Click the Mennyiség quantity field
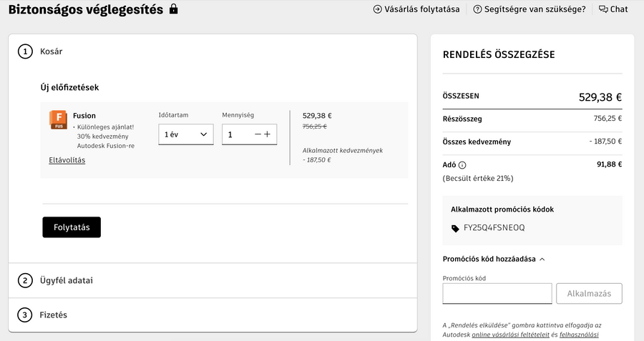644x341 pixels. click(238, 134)
